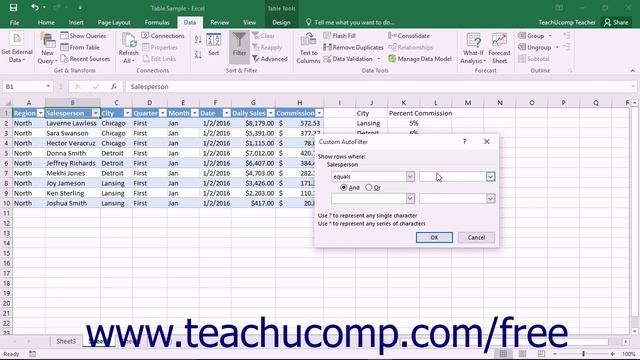Click the zoom slider handle
640x360 pixels.
583,354
